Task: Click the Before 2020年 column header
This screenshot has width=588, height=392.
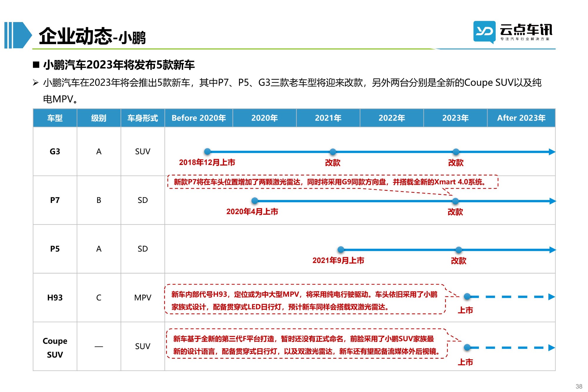Action: [x=199, y=118]
